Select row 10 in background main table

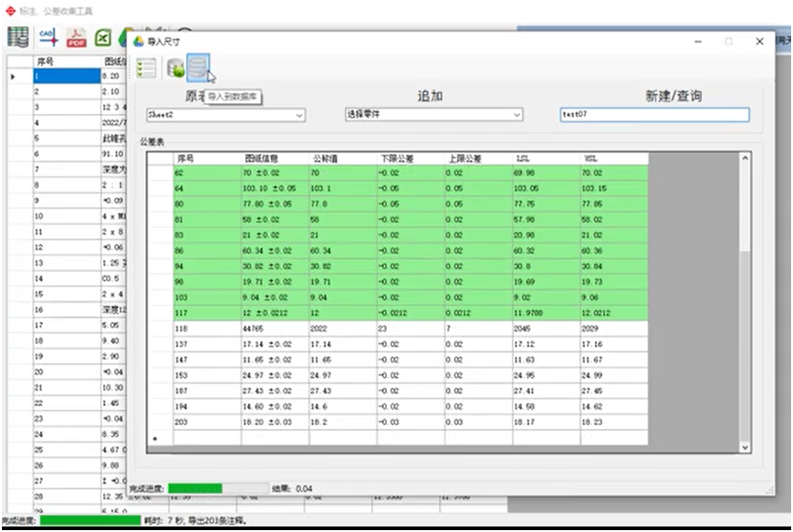click(67, 216)
